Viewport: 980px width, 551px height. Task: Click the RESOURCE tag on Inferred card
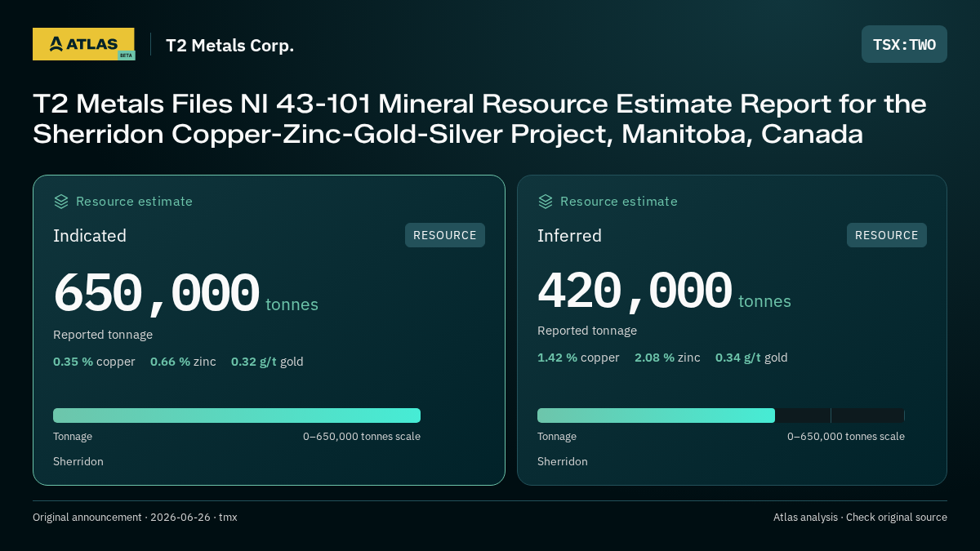click(x=887, y=235)
